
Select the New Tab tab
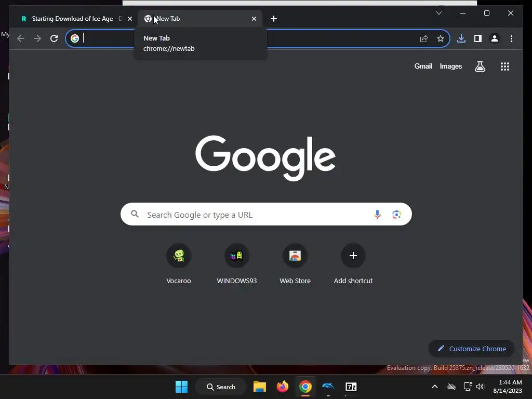[x=200, y=19]
